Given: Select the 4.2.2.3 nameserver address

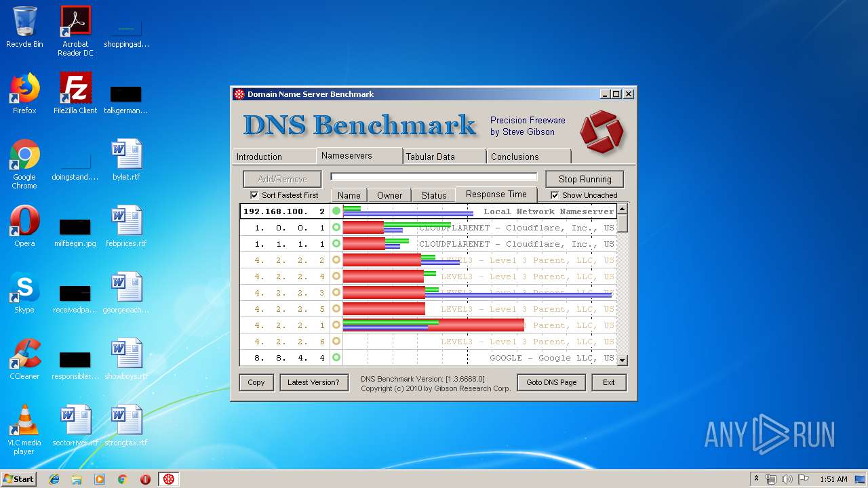Looking at the screenshot, I should (290, 293).
